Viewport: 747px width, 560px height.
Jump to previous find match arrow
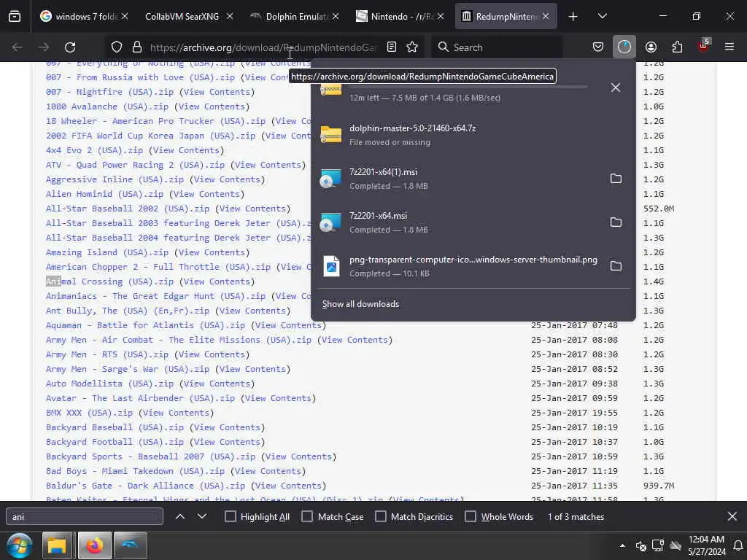click(180, 516)
